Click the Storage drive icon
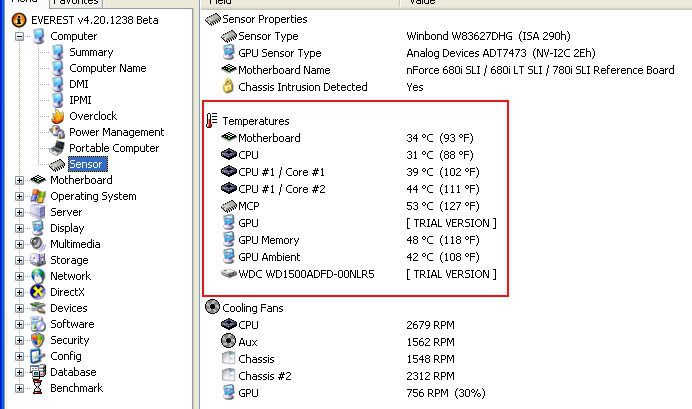 pyautogui.click(x=38, y=260)
